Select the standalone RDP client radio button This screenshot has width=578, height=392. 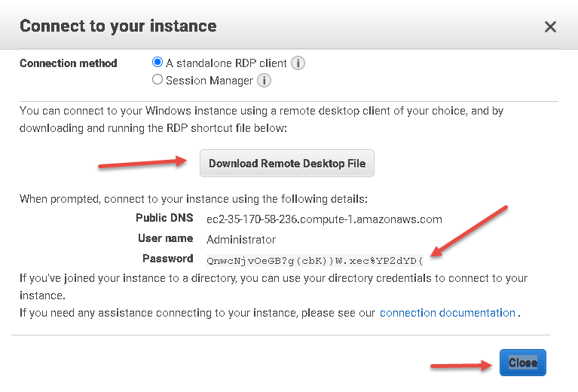pyautogui.click(x=157, y=62)
